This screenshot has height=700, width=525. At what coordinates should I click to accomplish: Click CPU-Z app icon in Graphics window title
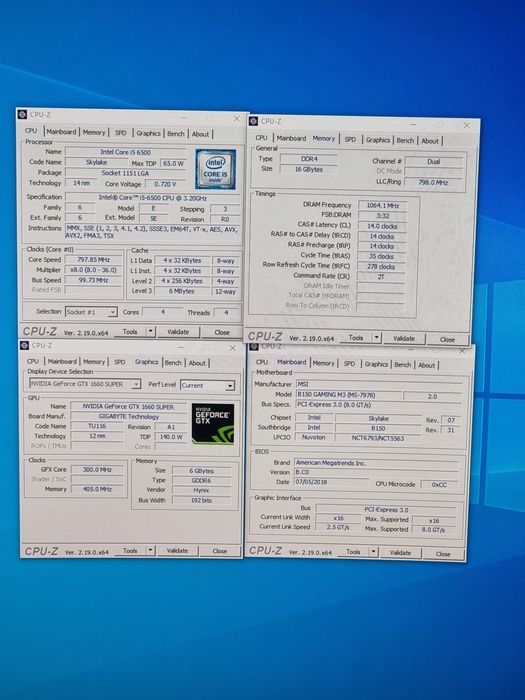point(25,346)
